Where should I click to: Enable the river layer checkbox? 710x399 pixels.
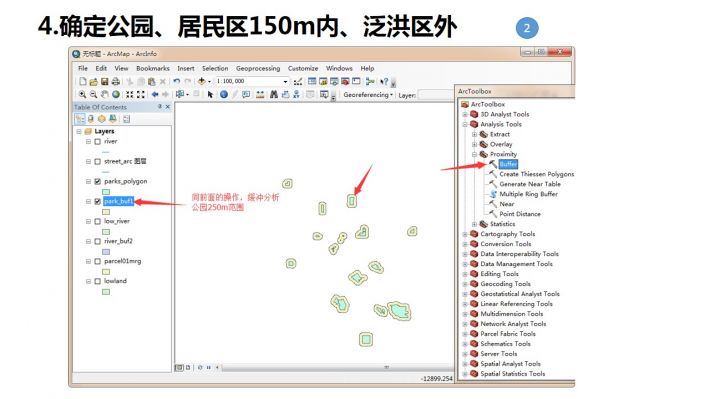97,141
